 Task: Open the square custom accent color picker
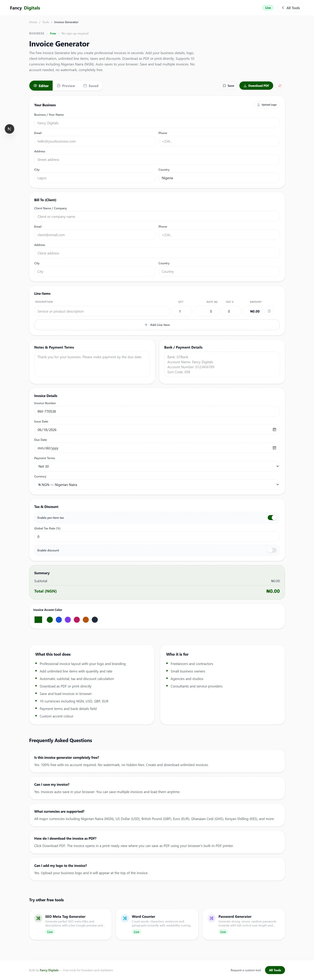tap(38, 620)
